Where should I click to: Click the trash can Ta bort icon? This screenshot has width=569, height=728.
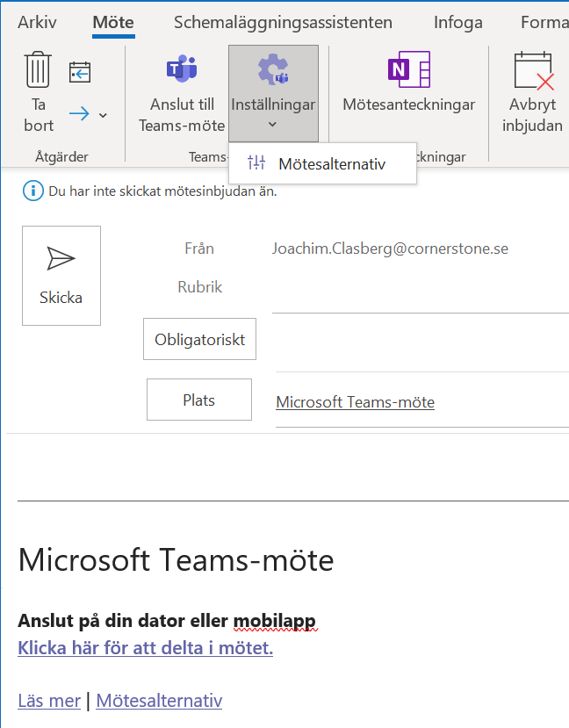38,70
